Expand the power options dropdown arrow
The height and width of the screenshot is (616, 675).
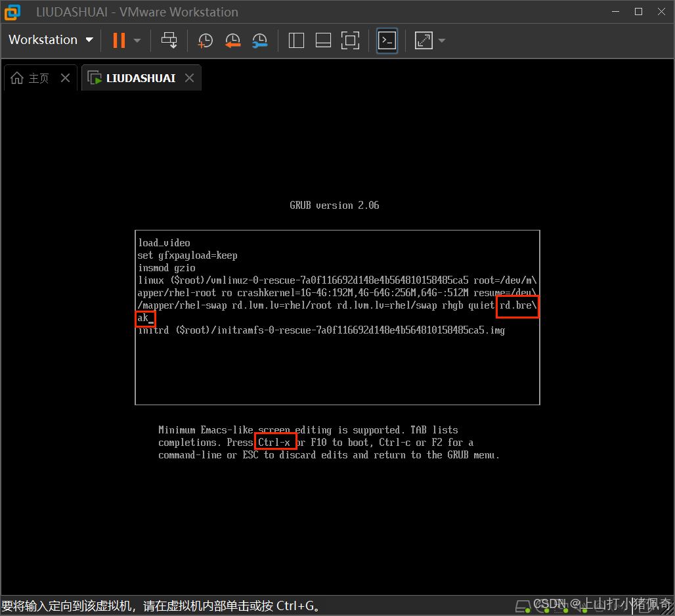click(137, 41)
